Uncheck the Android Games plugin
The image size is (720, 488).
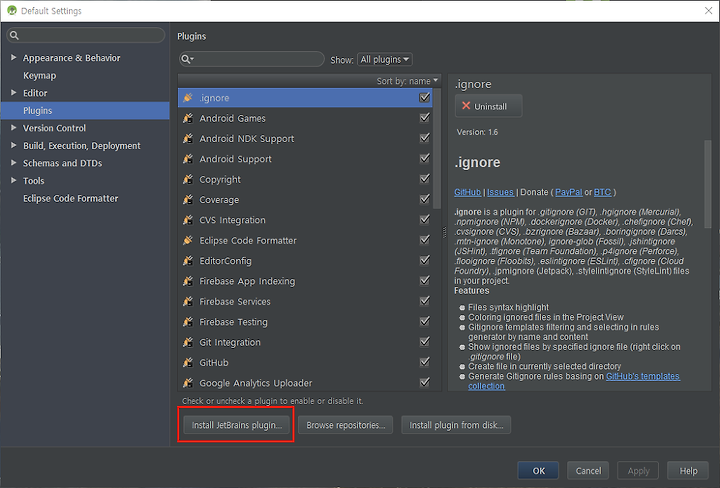[425, 118]
